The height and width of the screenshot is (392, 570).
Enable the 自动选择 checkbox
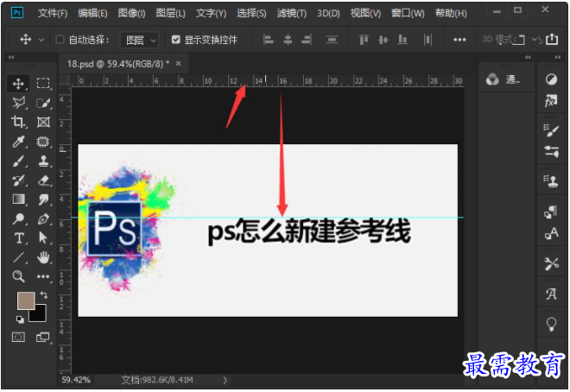60,39
